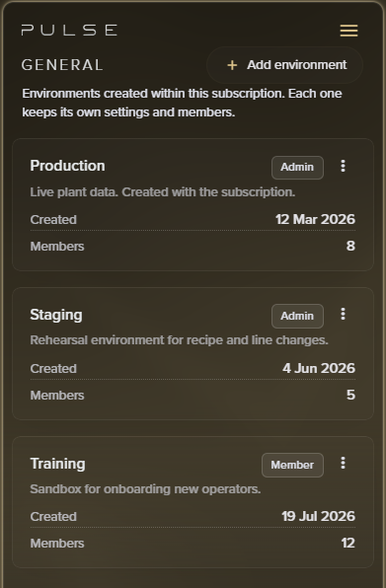Image resolution: width=386 pixels, height=588 pixels.
Task: Click Members label in Production card
Action: click(57, 247)
